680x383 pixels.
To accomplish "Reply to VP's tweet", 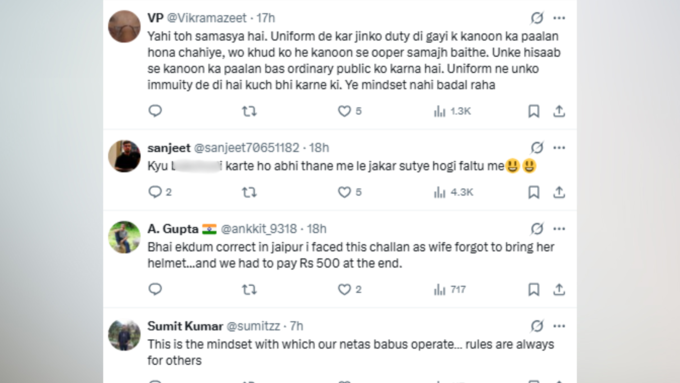I will [155, 111].
